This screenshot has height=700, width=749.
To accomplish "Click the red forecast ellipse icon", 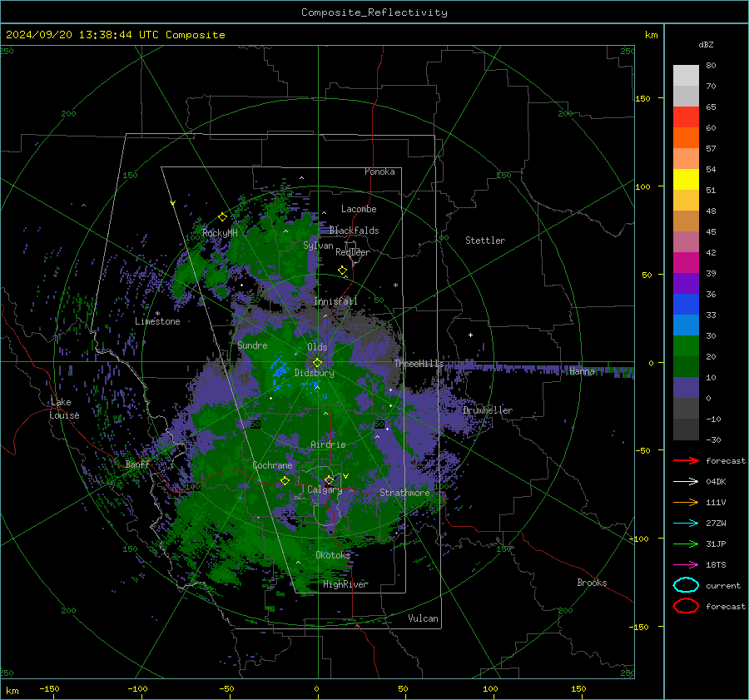I will (x=686, y=606).
